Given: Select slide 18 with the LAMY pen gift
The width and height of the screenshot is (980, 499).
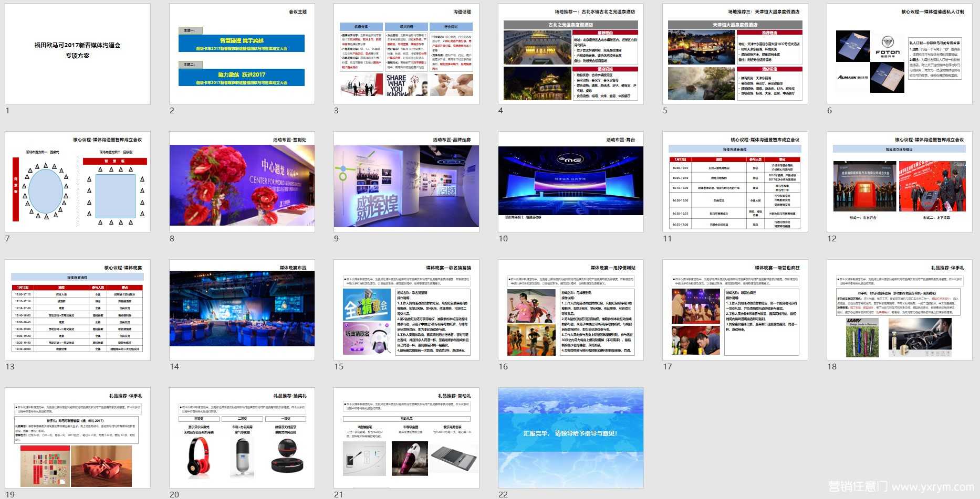Looking at the screenshot, I should coord(900,310).
